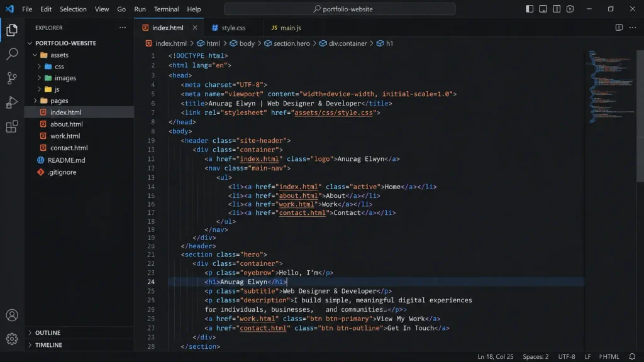Open the Extensions view
Viewport: 644px width, 362px height.
point(12,126)
